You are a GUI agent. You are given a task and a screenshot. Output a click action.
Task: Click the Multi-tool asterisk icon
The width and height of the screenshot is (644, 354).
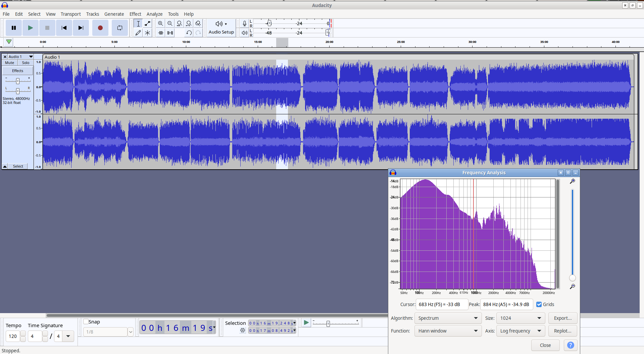(x=147, y=33)
